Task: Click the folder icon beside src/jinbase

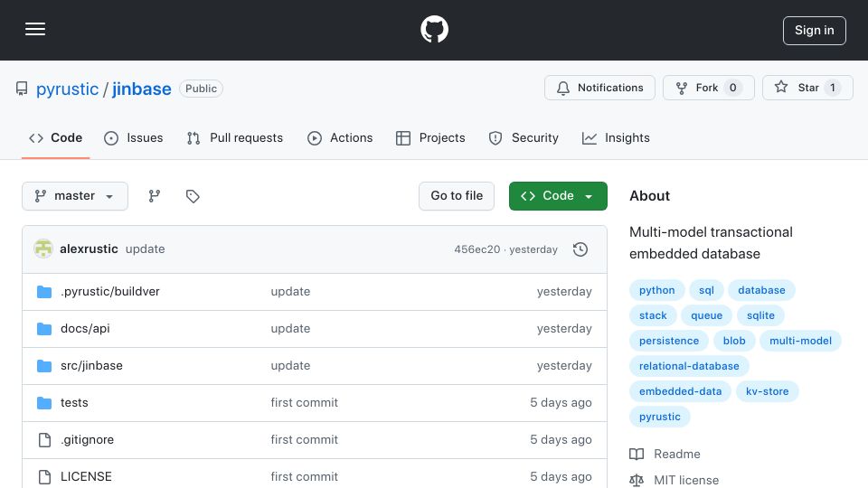Action: pyautogui.click(x=44, y=366)
